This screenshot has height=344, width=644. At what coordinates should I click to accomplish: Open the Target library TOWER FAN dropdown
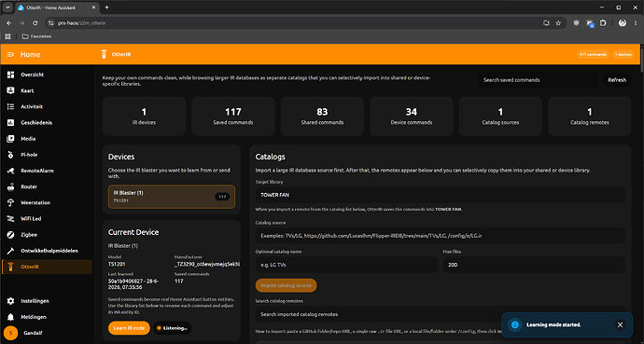441,195
